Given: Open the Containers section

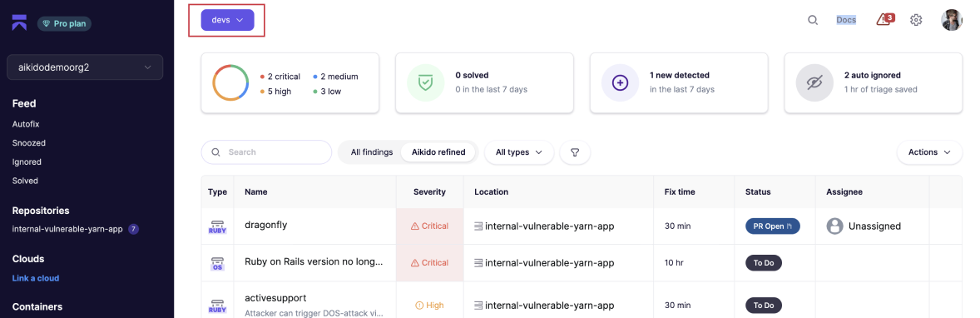Looking at the screenshot, I should [x=37, y=306].
